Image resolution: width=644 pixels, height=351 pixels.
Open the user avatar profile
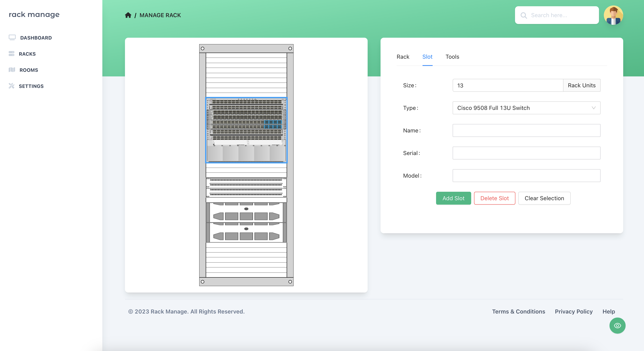coord(613,15)
